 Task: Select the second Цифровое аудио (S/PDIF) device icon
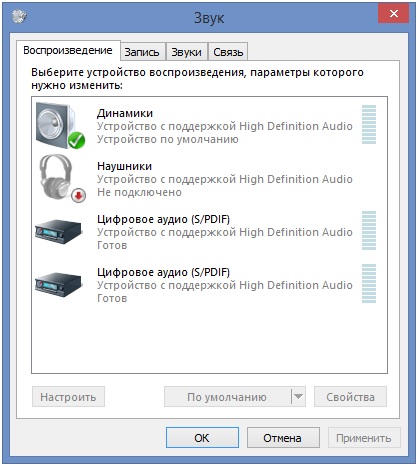[58, 285]
